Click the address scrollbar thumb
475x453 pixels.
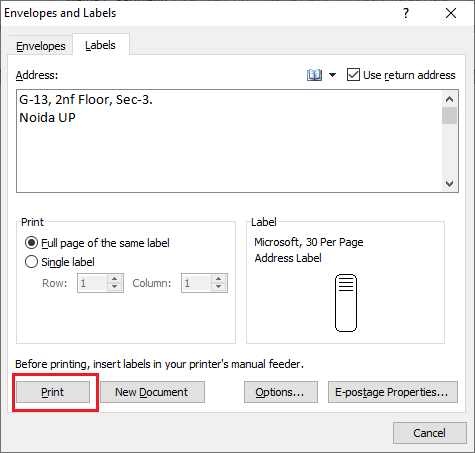449,115
